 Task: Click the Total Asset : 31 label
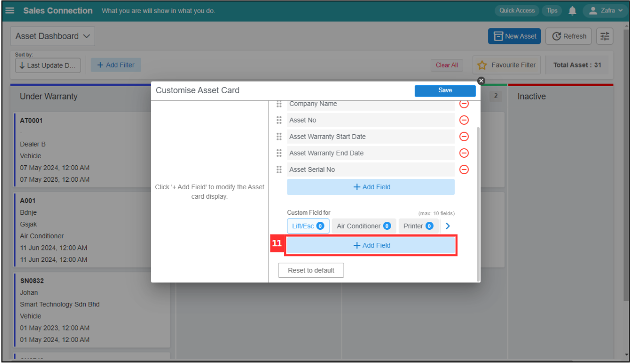(577, 65)
